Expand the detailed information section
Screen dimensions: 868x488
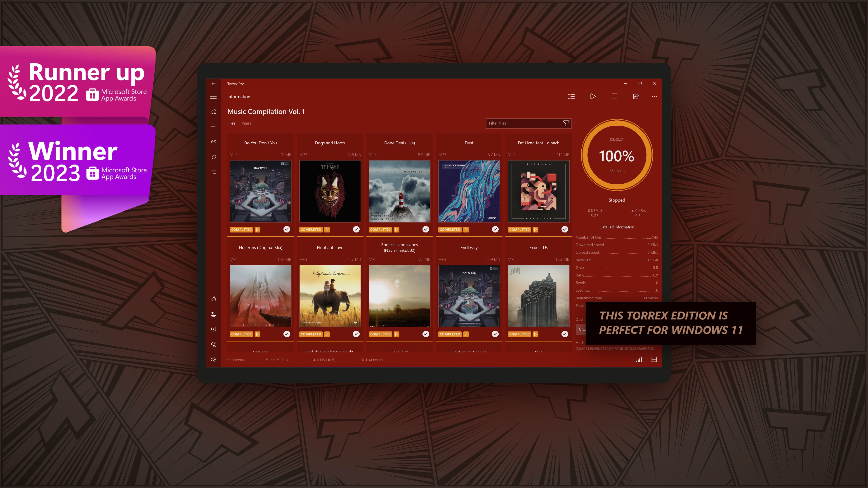pyautogui.click(x=616, y=226)
